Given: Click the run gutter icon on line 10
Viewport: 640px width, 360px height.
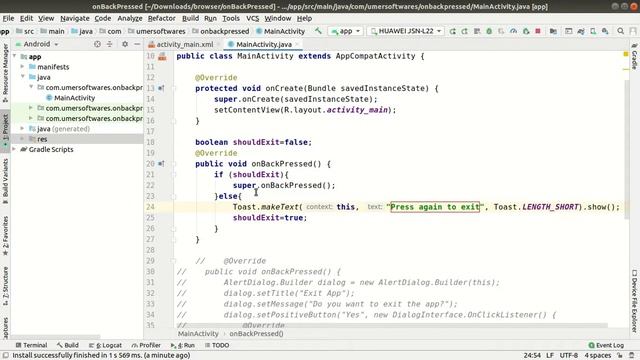Looking at the screenshot, I should click(x=162, y=56).
